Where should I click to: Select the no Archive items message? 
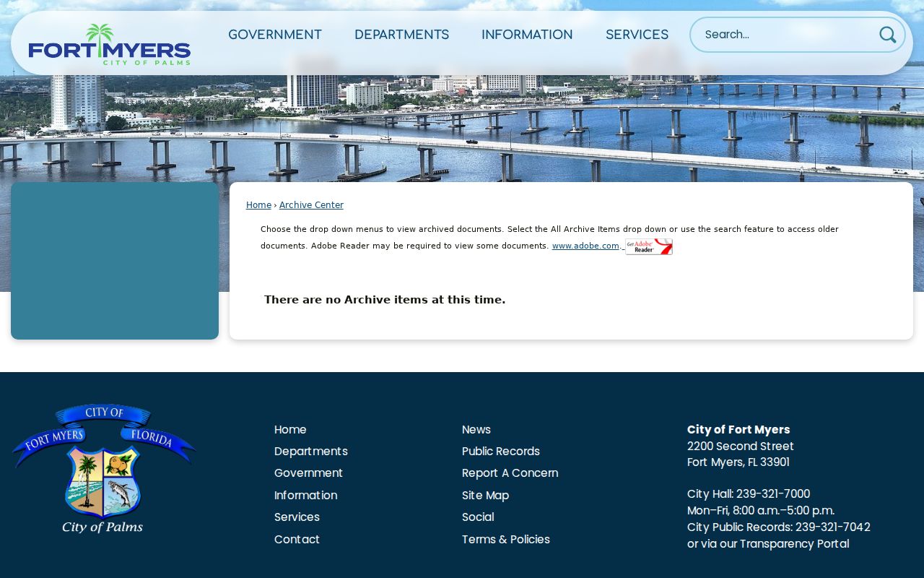[x=385, y=300]
